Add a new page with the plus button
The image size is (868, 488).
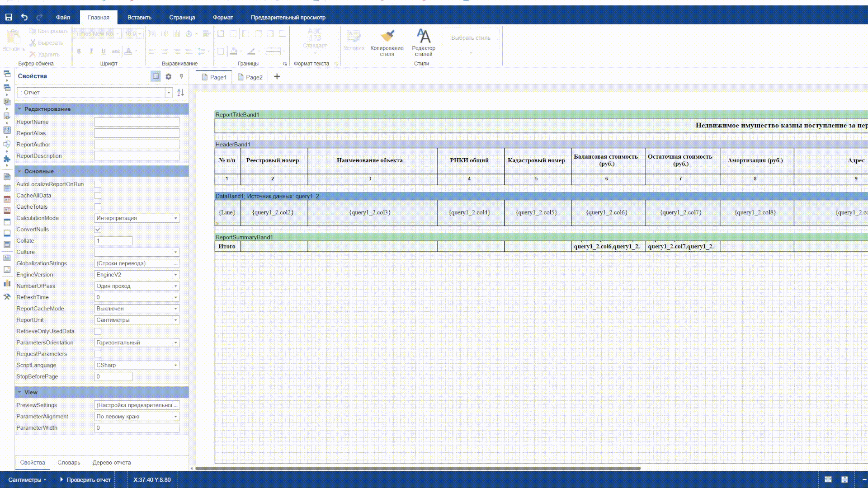coord(277,77)
